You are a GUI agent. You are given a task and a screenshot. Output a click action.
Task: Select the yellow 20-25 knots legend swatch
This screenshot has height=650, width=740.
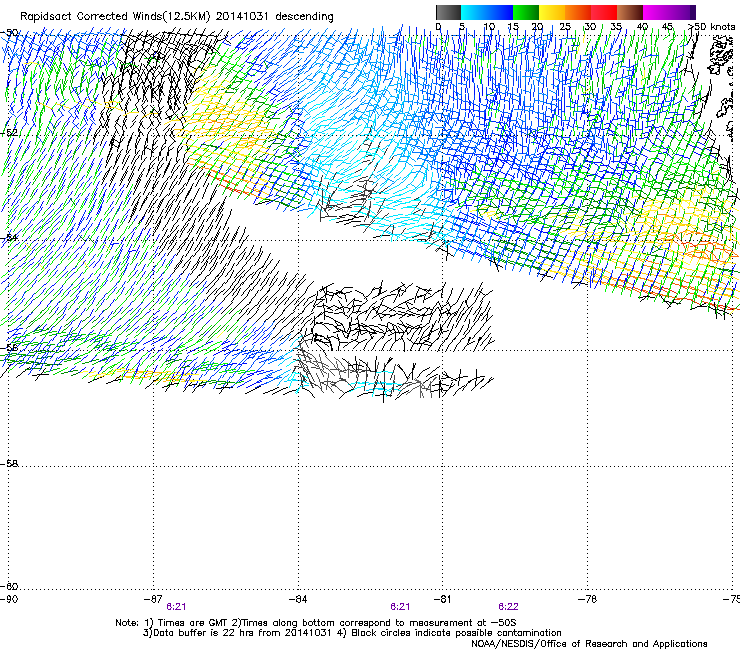coord(552,12)
